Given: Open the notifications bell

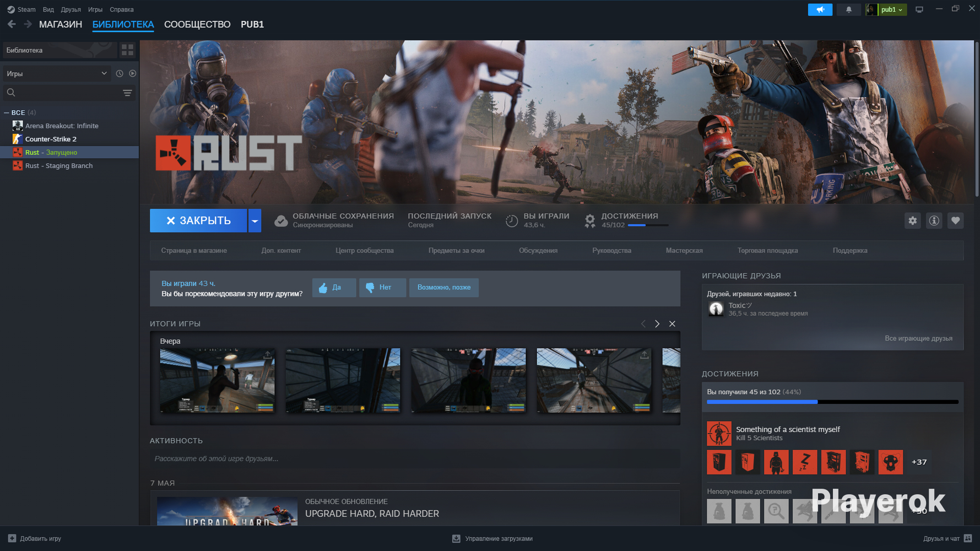Looking at the screenshot, I should tap(848, 9).
